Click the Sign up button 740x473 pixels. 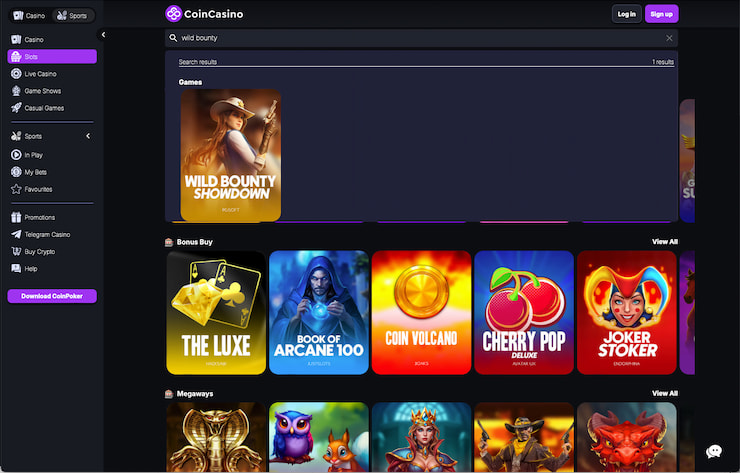click(662, 14)
